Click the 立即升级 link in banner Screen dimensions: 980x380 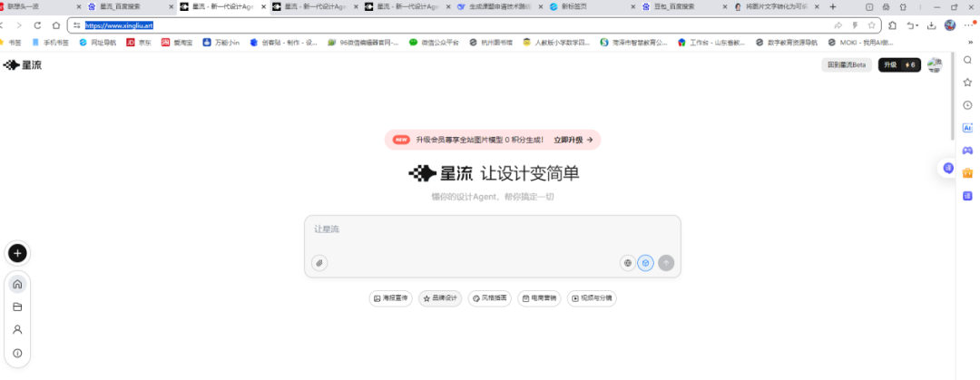coord(573,140)
